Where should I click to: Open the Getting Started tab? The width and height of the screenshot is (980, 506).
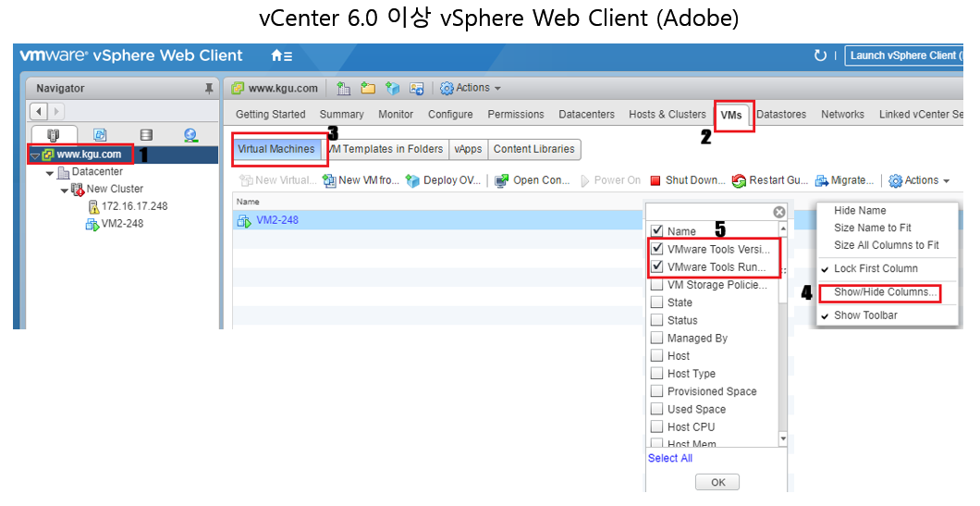[x=271, y=115]
